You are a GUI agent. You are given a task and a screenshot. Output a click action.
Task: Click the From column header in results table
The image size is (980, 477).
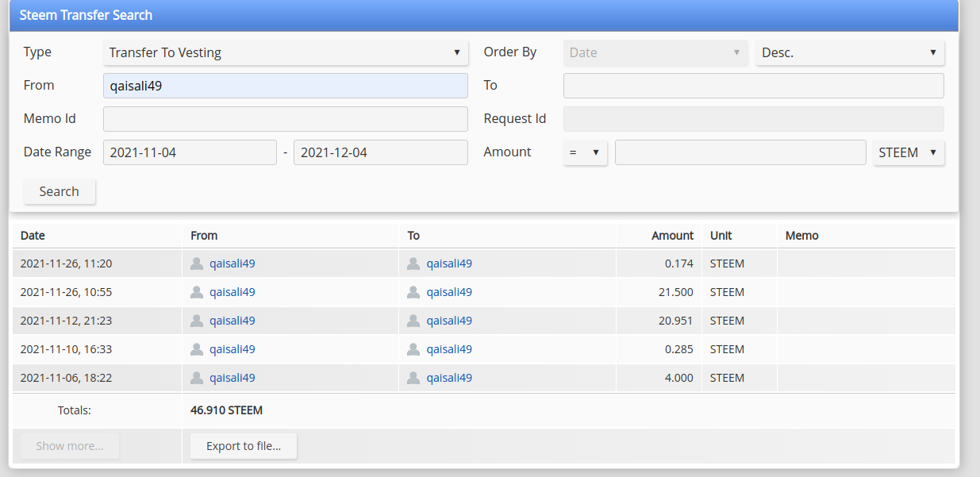point(204,236)
